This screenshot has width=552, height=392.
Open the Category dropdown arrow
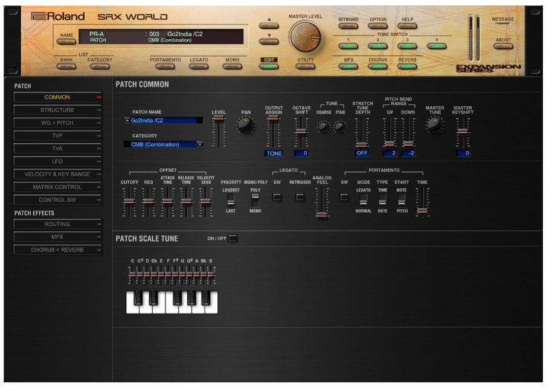coord(200,144)
